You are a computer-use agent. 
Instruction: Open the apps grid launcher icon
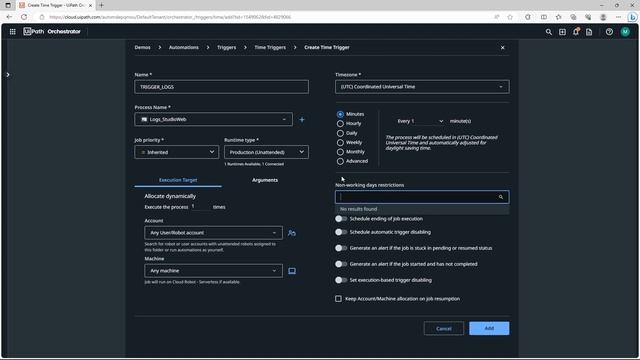tap(13, 31)
